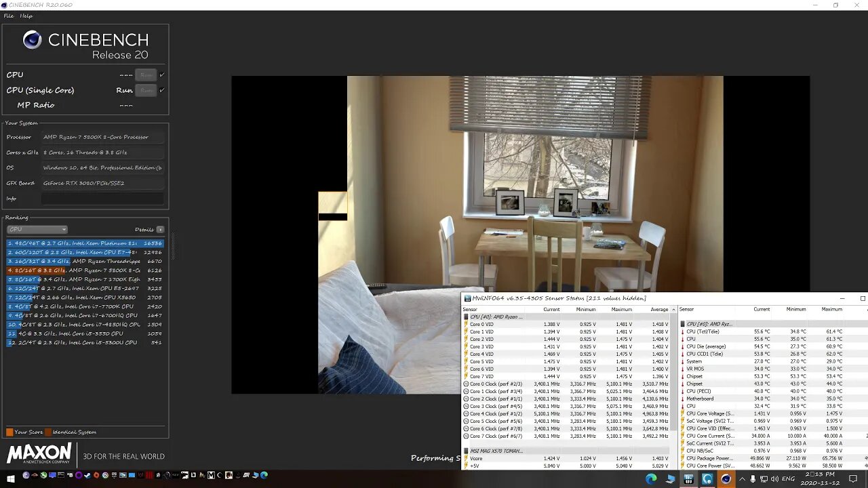Select ranking row 4 AMD Ryzen 7 5800X
This screenshot has height=488, width=868.
(x=85, y=270)
